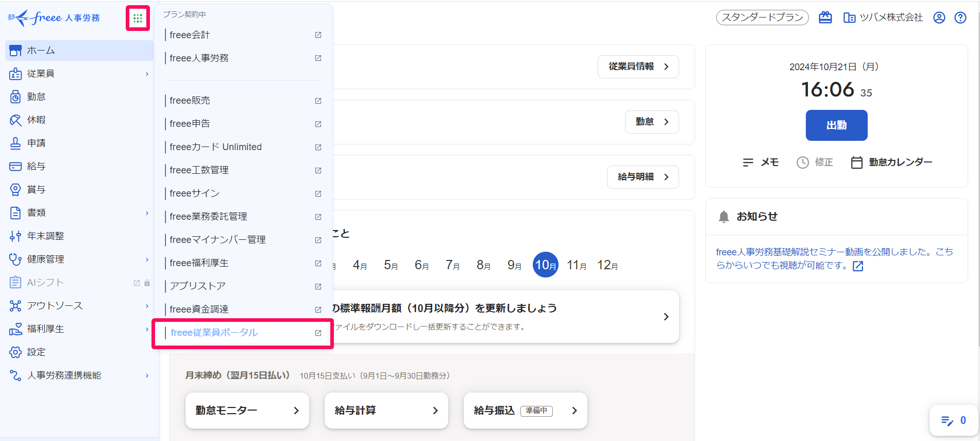
Task: Choose freee業務委託管理 from the app list
Action: (243, 217)
